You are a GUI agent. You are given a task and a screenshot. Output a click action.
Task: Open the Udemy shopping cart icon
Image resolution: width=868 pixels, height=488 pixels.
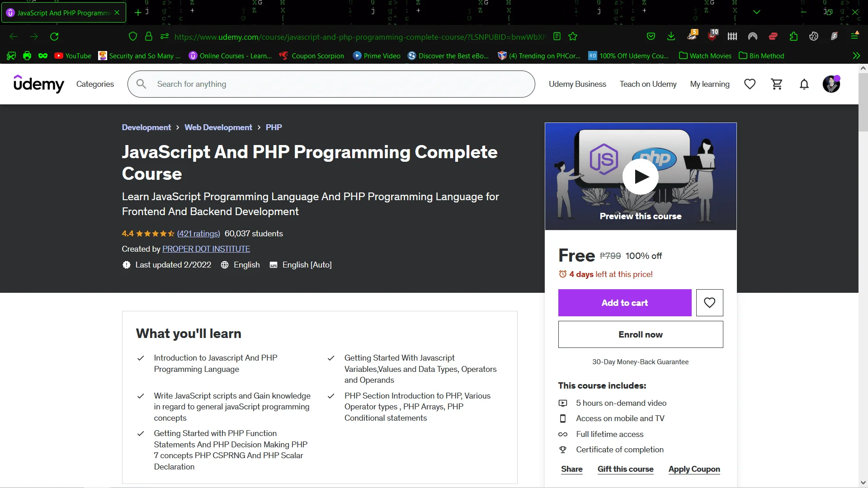tap(777, 84)
